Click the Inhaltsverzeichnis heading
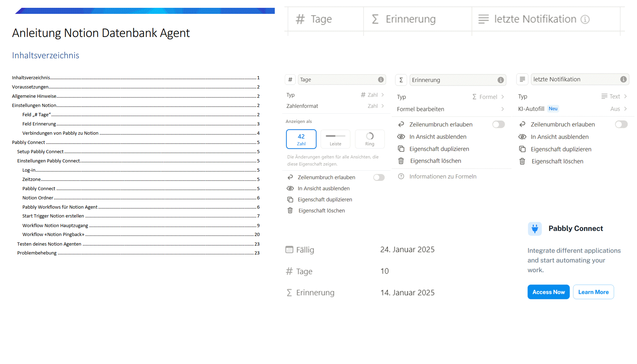Viewport: 637px width, 364px height. (45, 55)
